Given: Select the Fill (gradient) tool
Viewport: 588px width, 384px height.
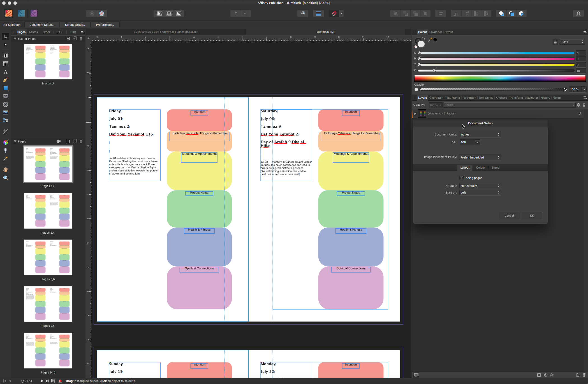Looking at the screenshot, I should click(x=6, y=142).
